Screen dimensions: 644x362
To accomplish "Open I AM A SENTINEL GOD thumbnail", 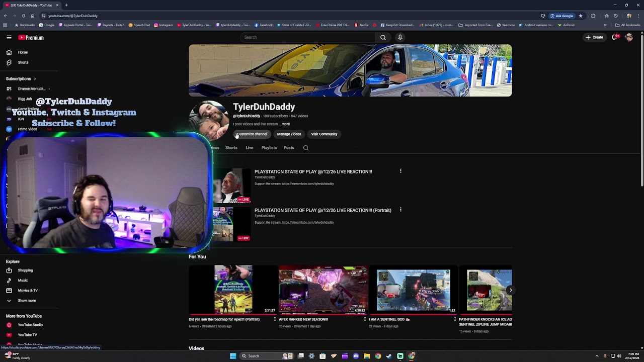I will coord(414,290).
